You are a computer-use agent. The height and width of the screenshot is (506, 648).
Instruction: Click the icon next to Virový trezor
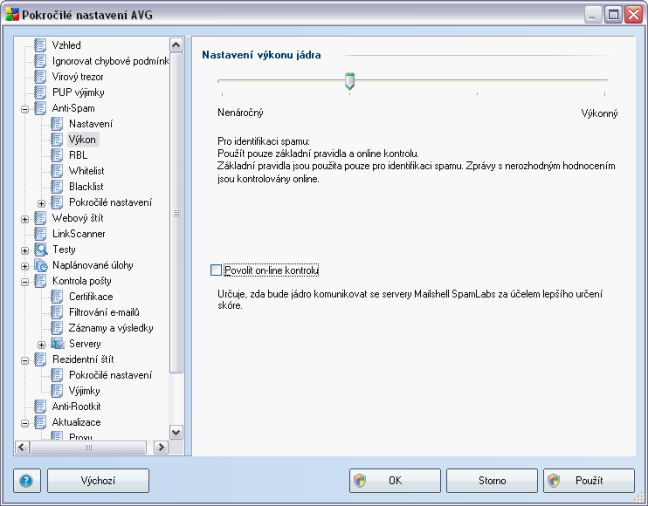click(40, 76)
